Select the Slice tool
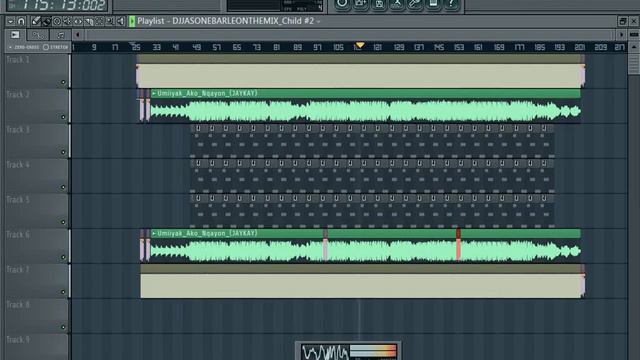 click(x=89, y=21)
